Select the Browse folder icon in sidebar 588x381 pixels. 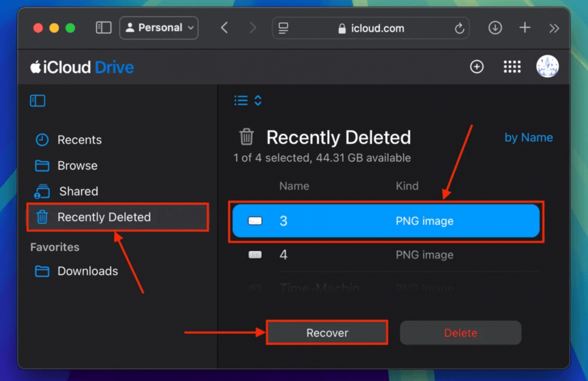click(42, 165)
